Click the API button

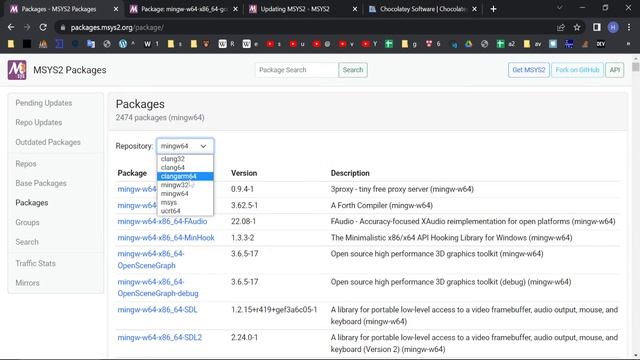(615, 70)
